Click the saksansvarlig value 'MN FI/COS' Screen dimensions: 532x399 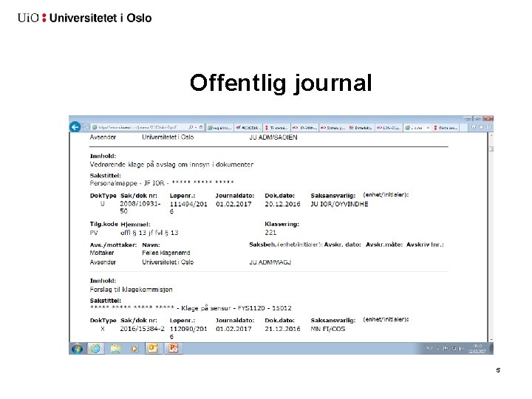point(328,329)
